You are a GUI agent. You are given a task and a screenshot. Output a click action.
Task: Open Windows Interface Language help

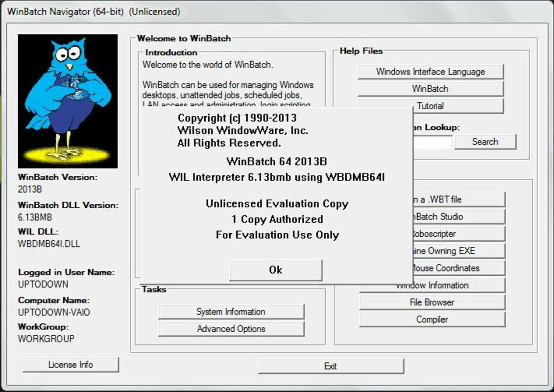point(431,72)
